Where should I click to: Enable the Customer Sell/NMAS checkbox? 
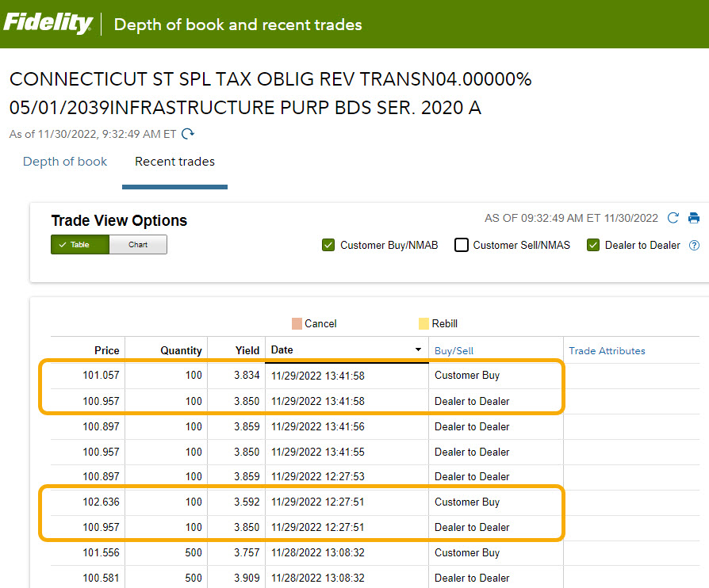click(462, 246)
